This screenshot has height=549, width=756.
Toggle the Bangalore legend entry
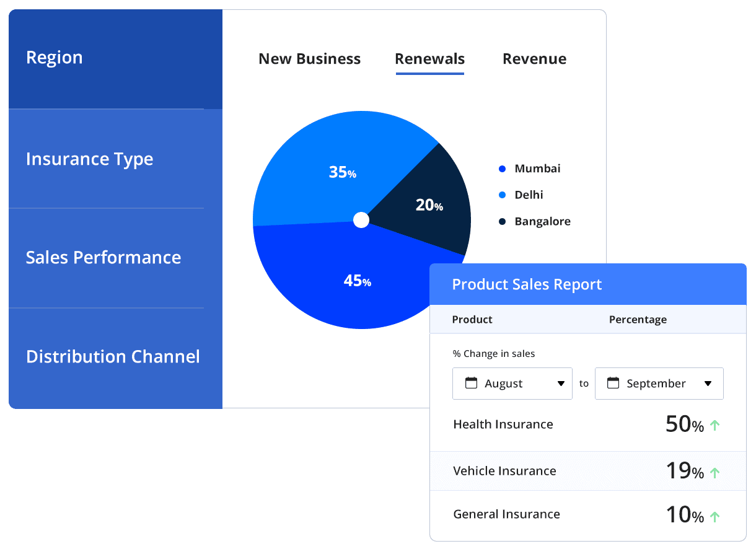[x=543, y=221]
